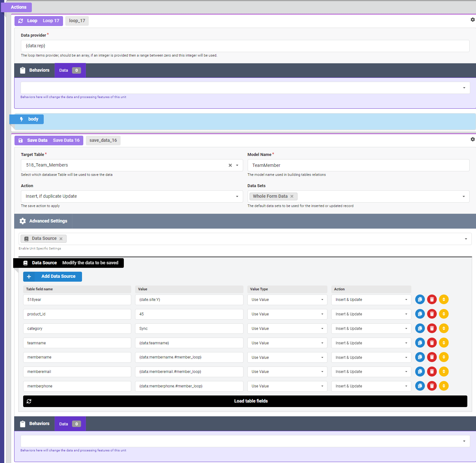
Task: Remove the Data Source settings tag
Action: point(61,239)
